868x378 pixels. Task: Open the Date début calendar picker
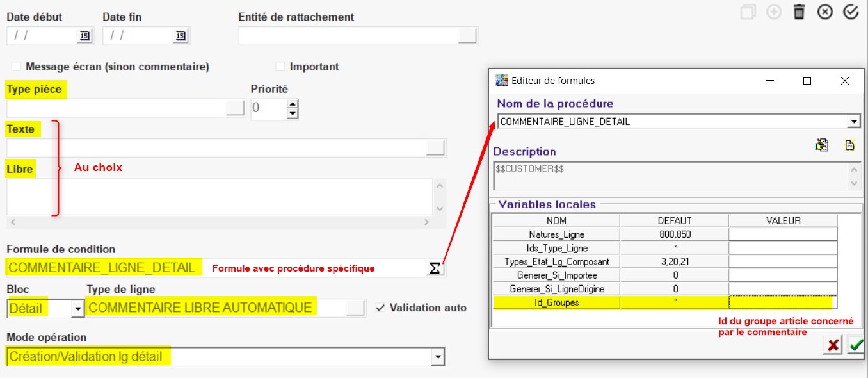[84, 36]
